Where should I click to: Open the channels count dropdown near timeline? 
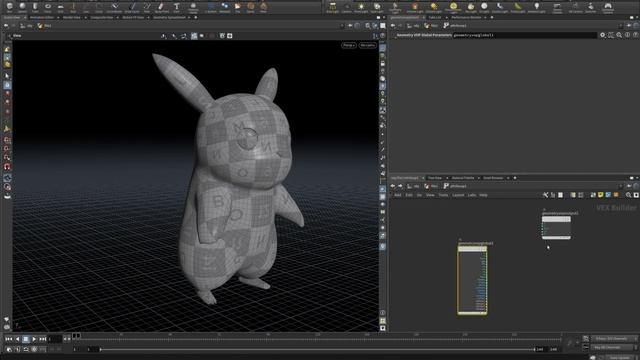(x=613, y=339)
